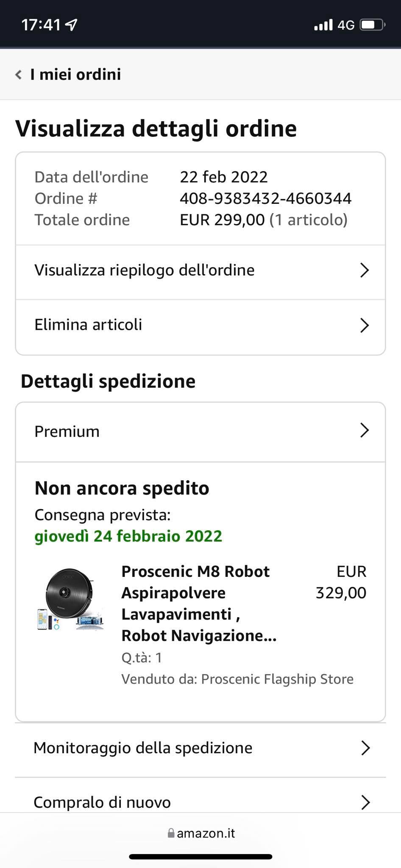Open Visualizza riepilogo dell'ordine chevron

tap(364, 270)
